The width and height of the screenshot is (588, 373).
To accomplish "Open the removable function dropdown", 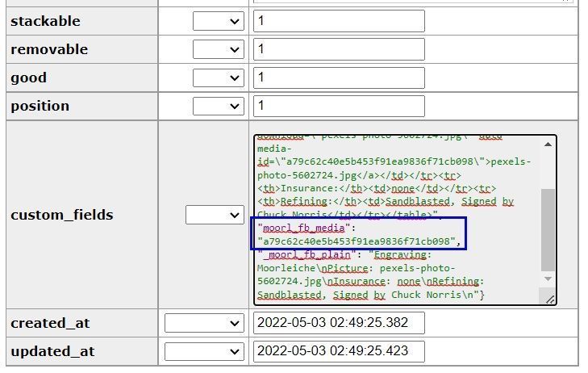I will 218,49.
